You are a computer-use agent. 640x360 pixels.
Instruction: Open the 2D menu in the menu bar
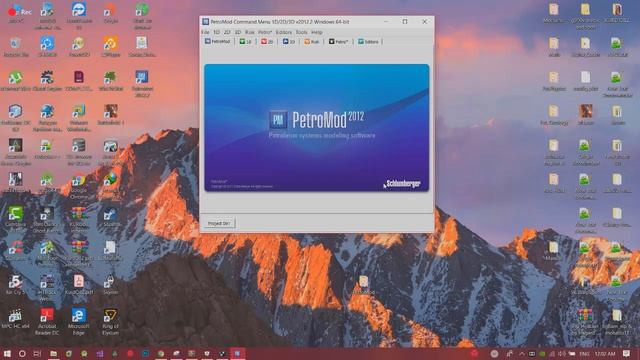(x=227, y=32)
